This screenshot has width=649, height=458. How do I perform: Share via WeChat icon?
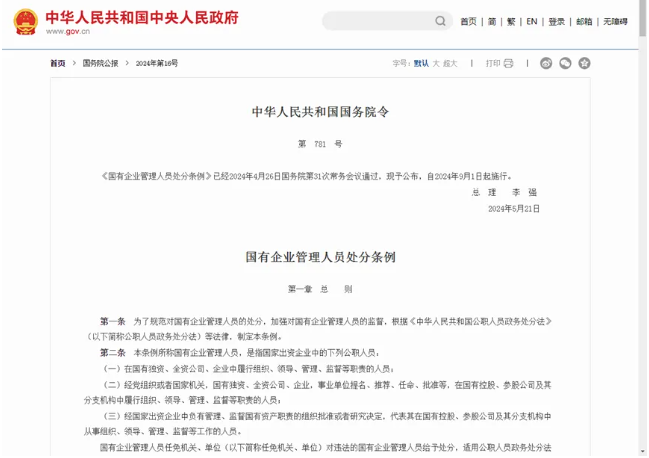(x=565, y=63)
